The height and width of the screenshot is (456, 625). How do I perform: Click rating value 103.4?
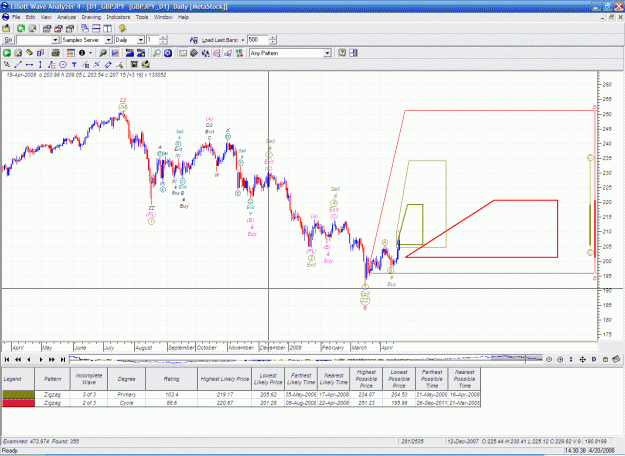coord(171,395)
